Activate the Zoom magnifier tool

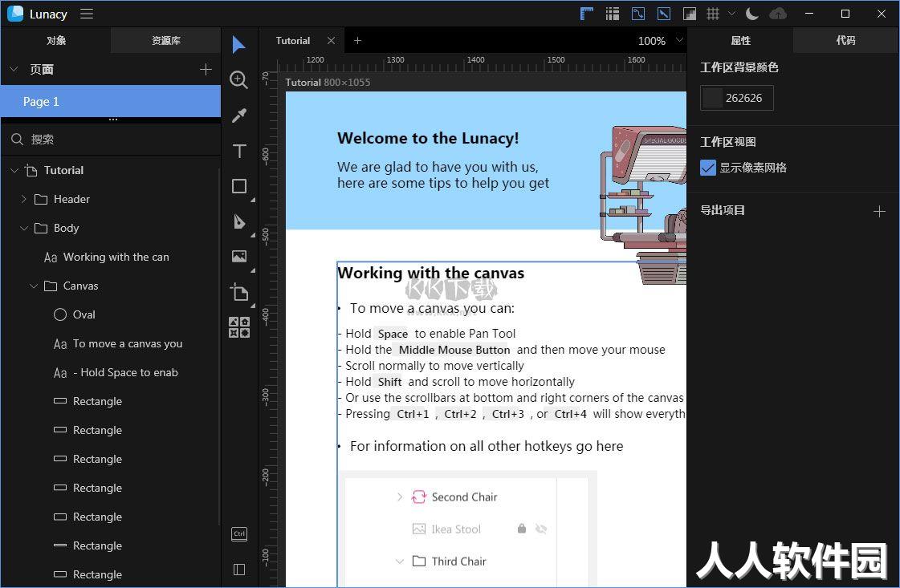pos(238,79)
